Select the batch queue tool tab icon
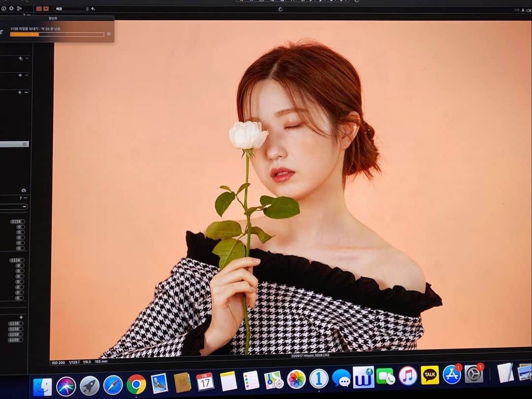The width and height of the screenshot is (532, 399). tap(19, 8)
